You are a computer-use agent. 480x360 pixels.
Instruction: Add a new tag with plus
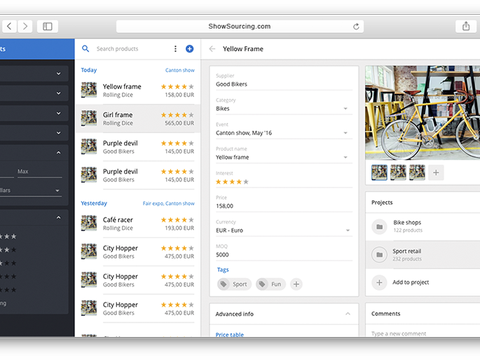click(296, 284)
